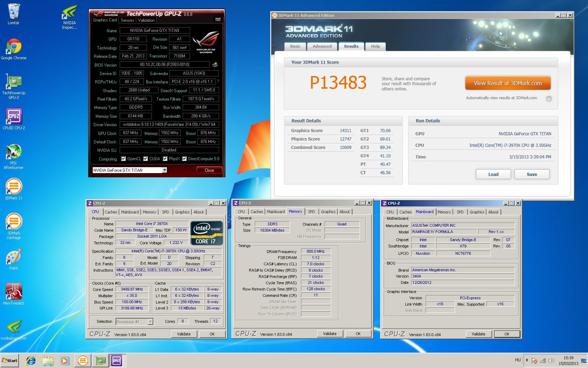Screen dimensions: 588x368
Task: Click OK in the CPU-Z mainboard window
Action: point(507,334)
